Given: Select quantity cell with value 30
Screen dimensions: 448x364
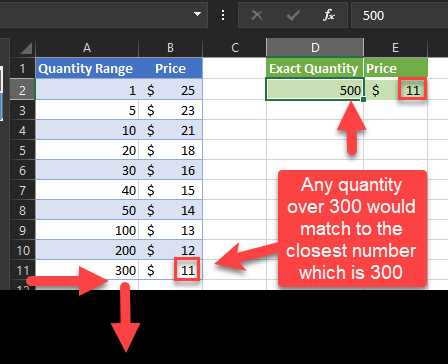Looking at the screenshot, I should [x=87, y=170].
